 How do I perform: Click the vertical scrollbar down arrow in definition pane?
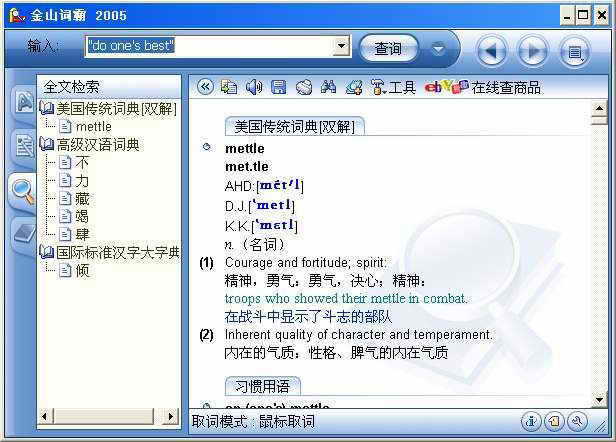point(599,400)
